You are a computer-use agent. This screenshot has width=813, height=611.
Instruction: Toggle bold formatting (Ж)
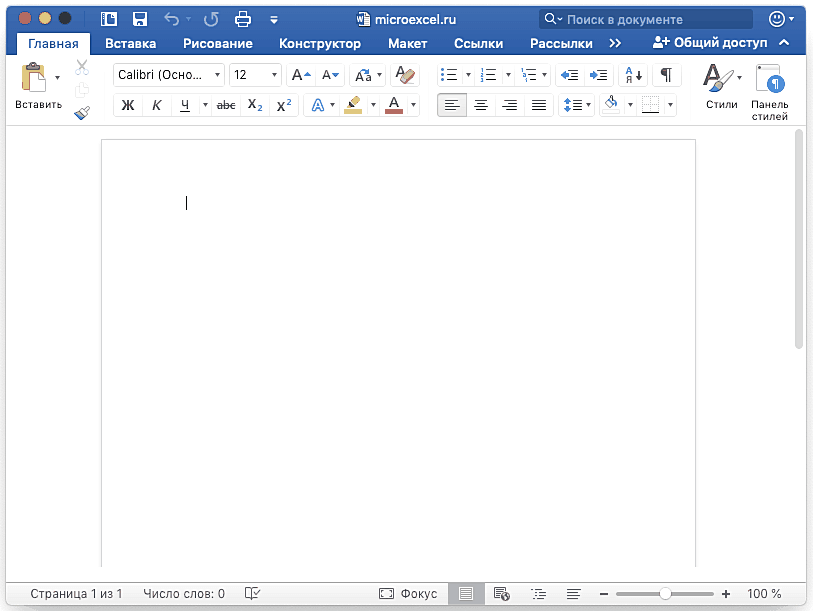pyautogui.click(x=127, y=105)
